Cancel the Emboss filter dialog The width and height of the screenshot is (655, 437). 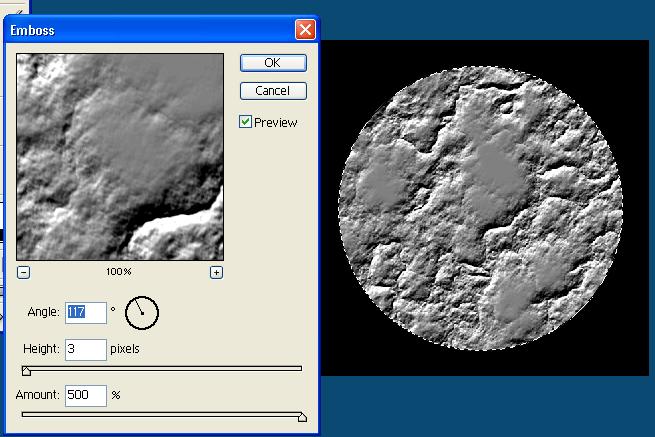pyautogui.click(x=273, y=91)
